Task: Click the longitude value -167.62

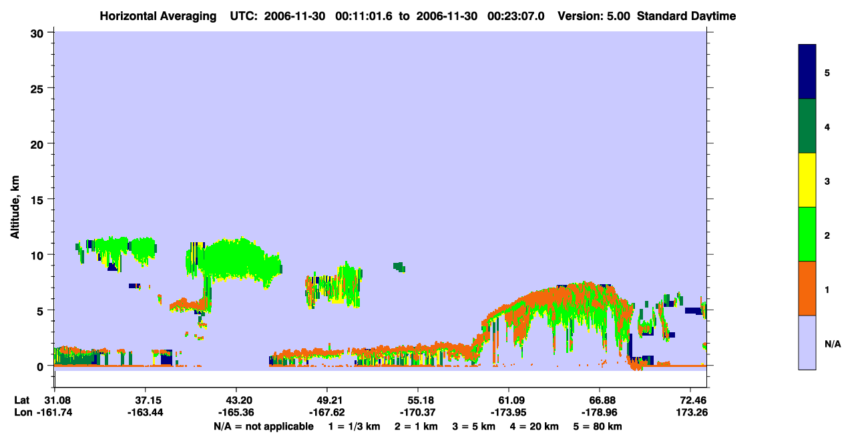Action: [x=327, y=413]
